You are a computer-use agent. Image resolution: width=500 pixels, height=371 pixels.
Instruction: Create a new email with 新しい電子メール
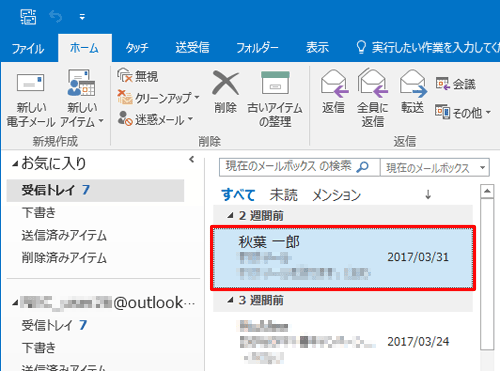(x=31, y=99)
